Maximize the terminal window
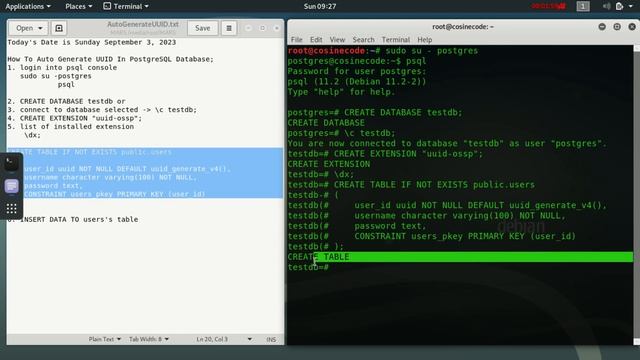640x360 pixels. tap(617, 27)
